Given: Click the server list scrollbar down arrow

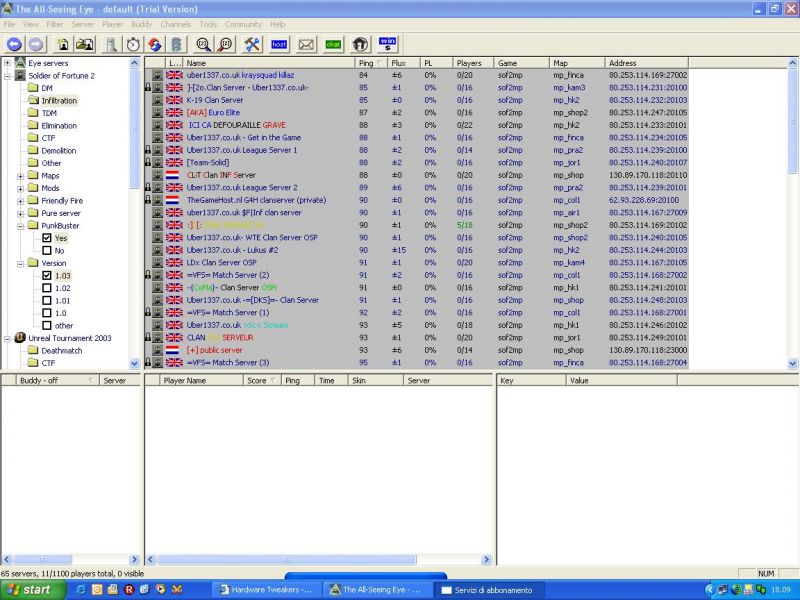Looking at the screenshot, I should click(x=794, y=364).
